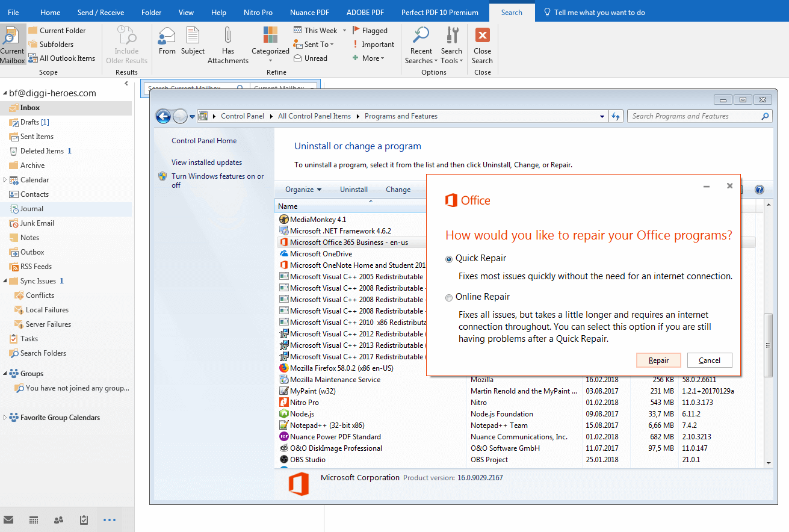
Task: Open Control Panel Home link
Action: 204,141
